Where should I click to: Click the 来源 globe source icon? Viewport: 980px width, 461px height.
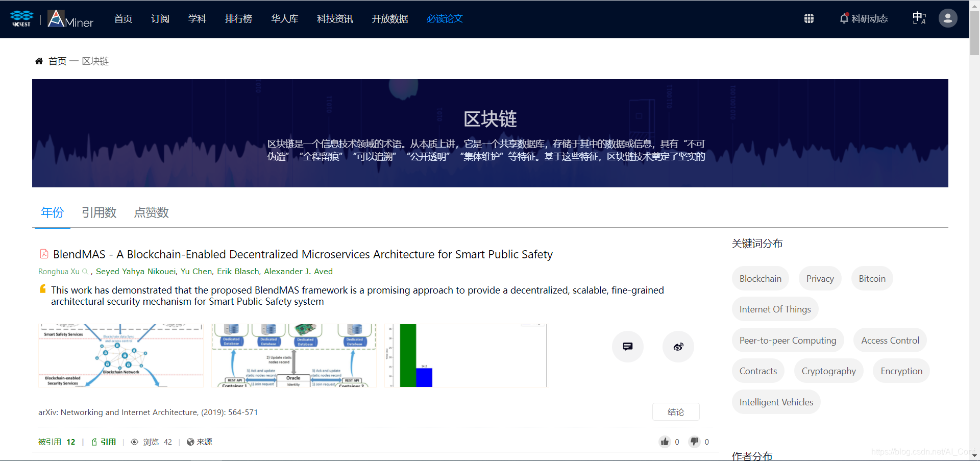[x=190, y=442]
